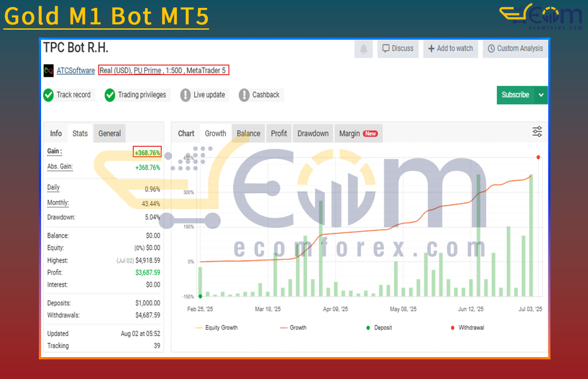Click the Updated time Aug 02 at 05:52
This screenshot has width=588, height=379.
click(140, 334)
